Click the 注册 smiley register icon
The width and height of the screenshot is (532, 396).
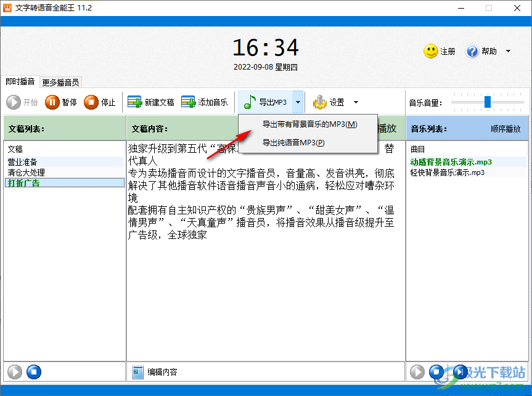431,51
